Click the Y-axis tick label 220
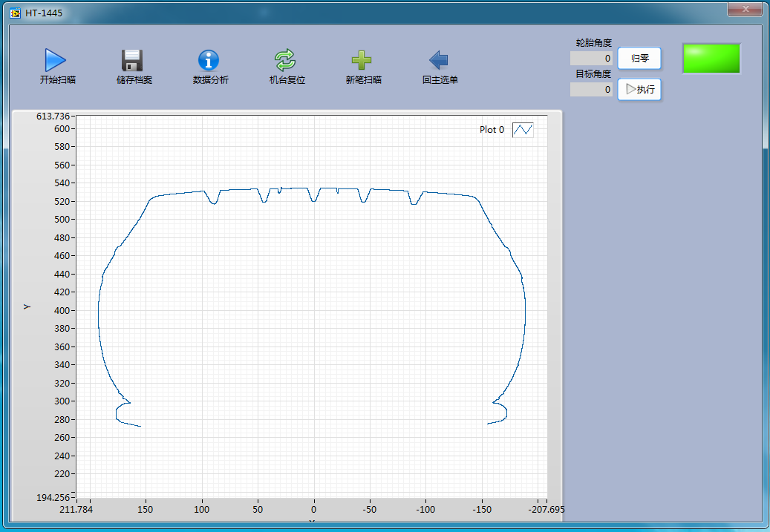Image resolution: width=770 pixels, height=532 pixels. tap(62, 474)
